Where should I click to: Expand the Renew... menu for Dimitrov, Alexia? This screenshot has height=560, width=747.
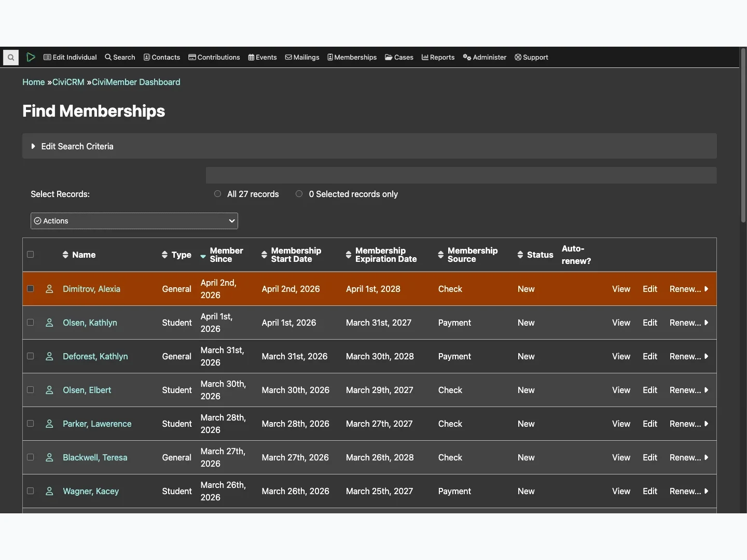689,289
